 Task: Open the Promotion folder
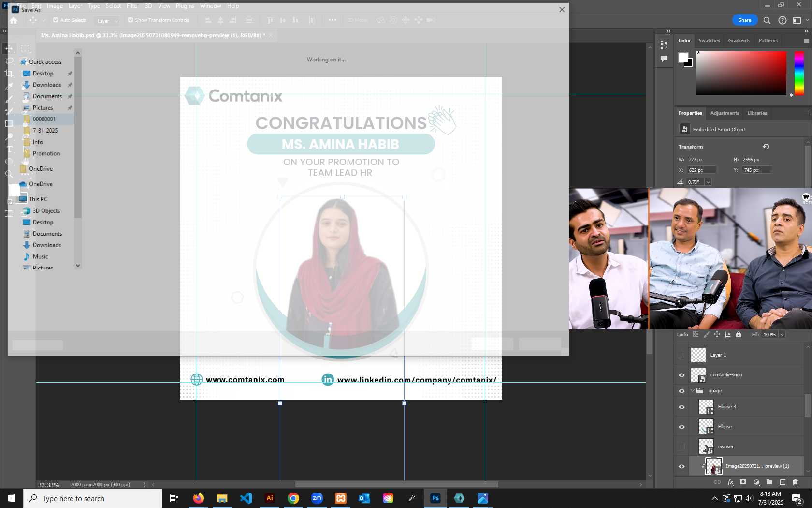(x=42, y=153)
